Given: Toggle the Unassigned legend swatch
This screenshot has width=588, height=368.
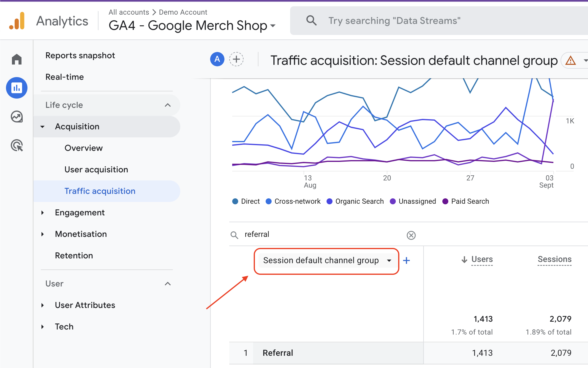Looking at the screenshot, I should [x=393, y=201].
